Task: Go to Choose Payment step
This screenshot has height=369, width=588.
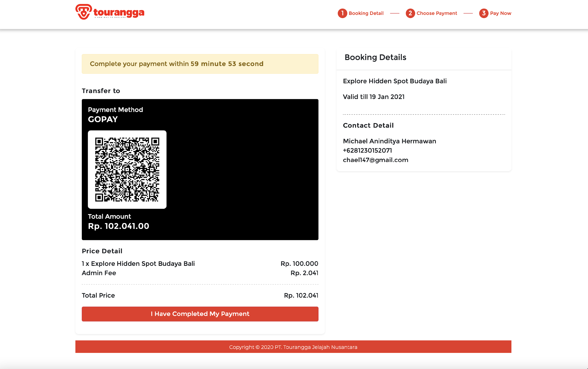Action: tap(436, 13)
